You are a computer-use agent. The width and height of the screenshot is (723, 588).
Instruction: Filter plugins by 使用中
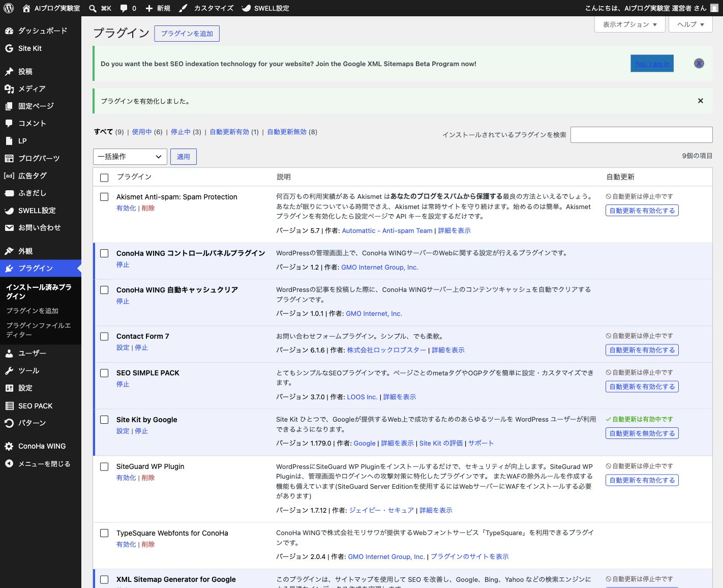142,132
